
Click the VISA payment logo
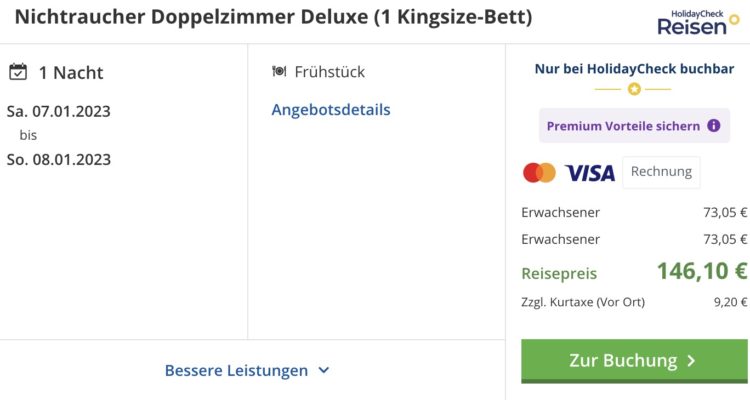[x=590, y=173]
